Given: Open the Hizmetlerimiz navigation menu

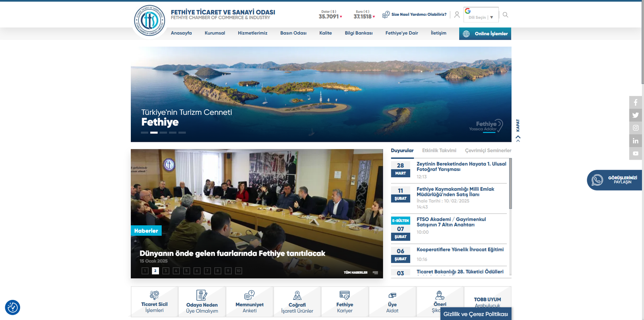Looking at the screenshot, I should pos(252,33).
